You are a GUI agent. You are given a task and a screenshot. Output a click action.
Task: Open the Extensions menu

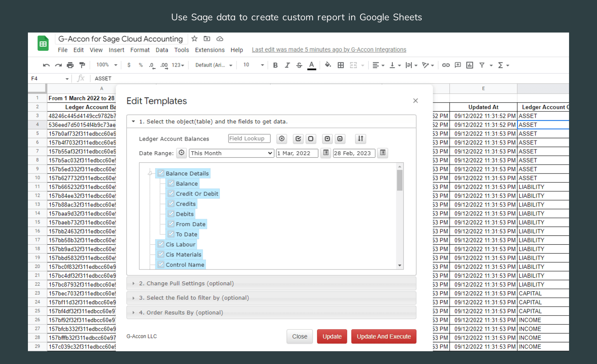pos(210,50)
